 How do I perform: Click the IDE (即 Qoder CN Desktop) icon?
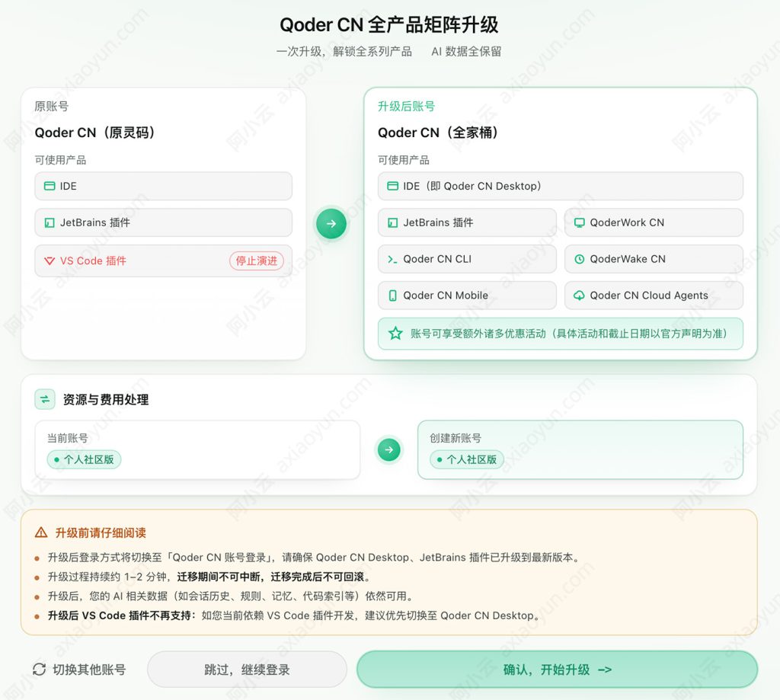(392, 186)
